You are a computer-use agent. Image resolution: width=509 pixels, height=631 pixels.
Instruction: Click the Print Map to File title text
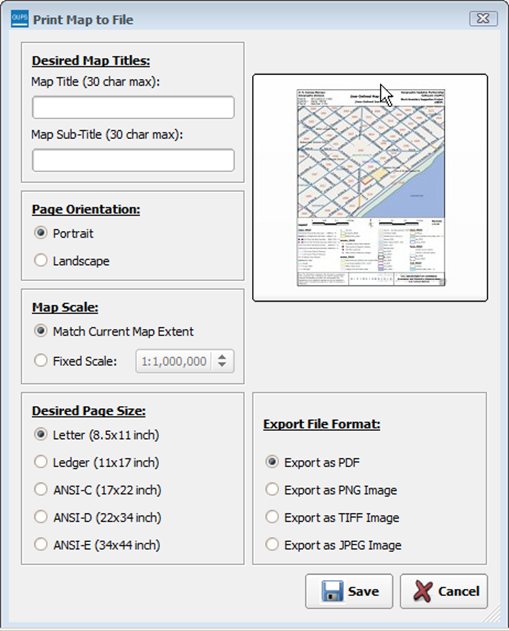point(83,20)
